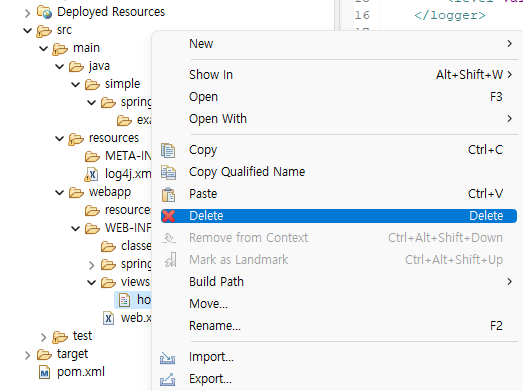Click the Copy icon in context menu

point(168,150)
